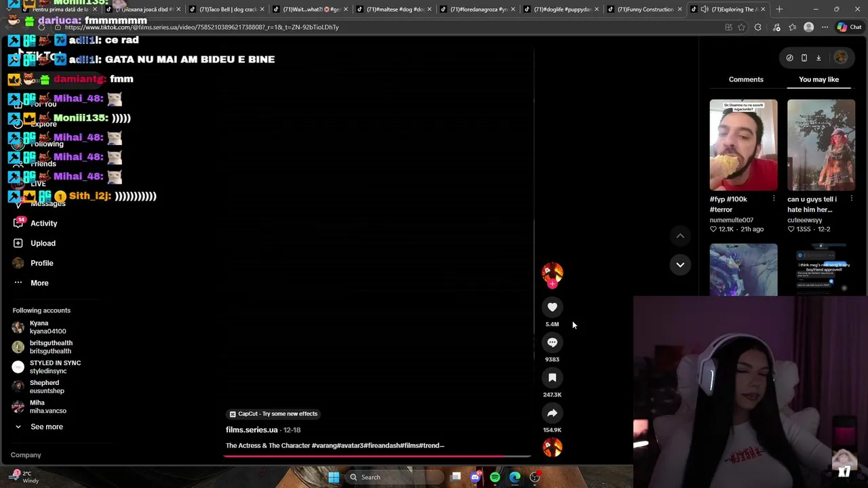Open the TikTok profile avatar menu
Image resolution: width=868 pixels, height=488 pixels.
[x=841, y=58]
